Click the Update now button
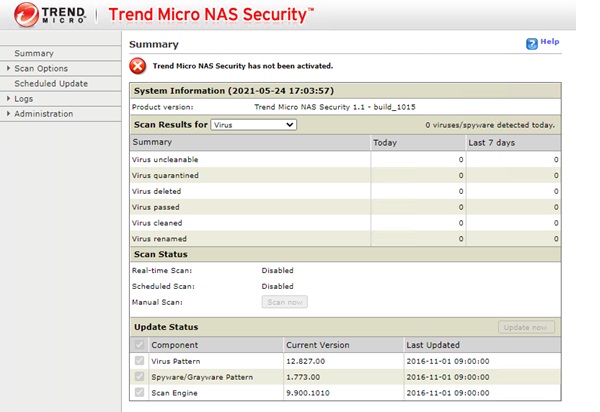The height and width of the screenshot is (412, 600). coord(526,327)
